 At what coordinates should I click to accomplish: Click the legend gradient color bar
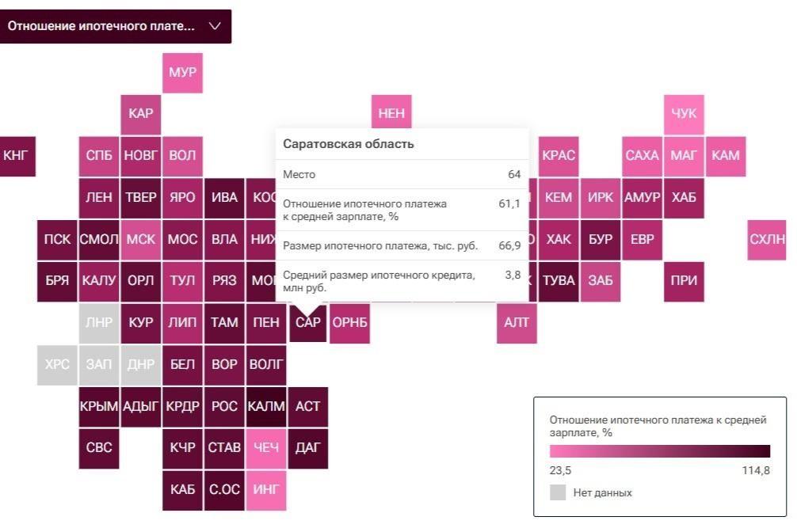[659, 452]
